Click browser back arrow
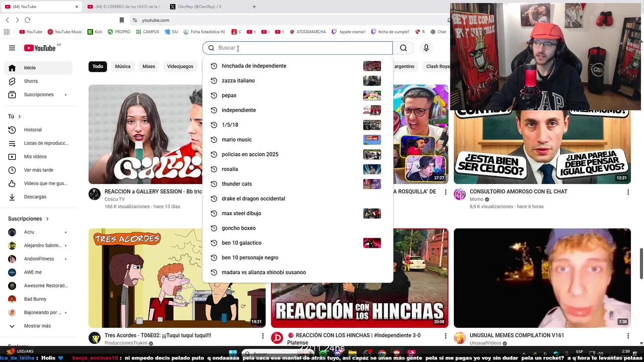The width and height of the screenshot is (644, 362). 8,20
